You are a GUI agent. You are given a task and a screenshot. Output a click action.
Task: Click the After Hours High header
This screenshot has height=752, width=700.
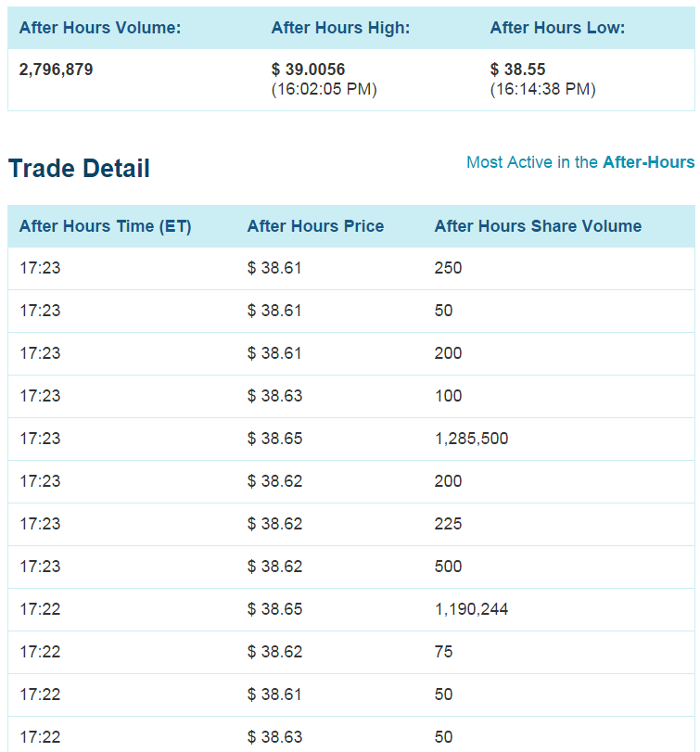point(340,28)
